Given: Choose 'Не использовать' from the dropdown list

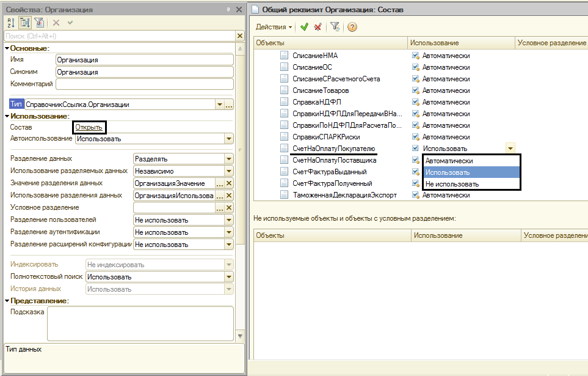Looking at the screenshot, I should [452, 184].
